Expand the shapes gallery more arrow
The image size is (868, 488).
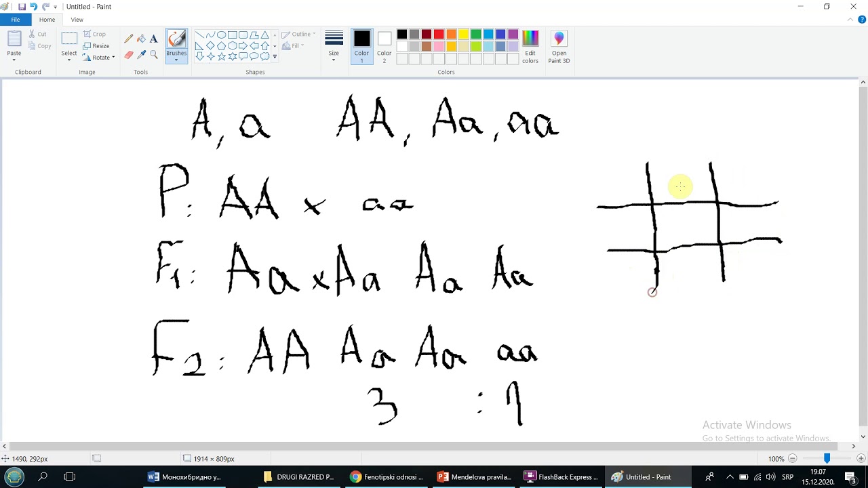(275, 57)
